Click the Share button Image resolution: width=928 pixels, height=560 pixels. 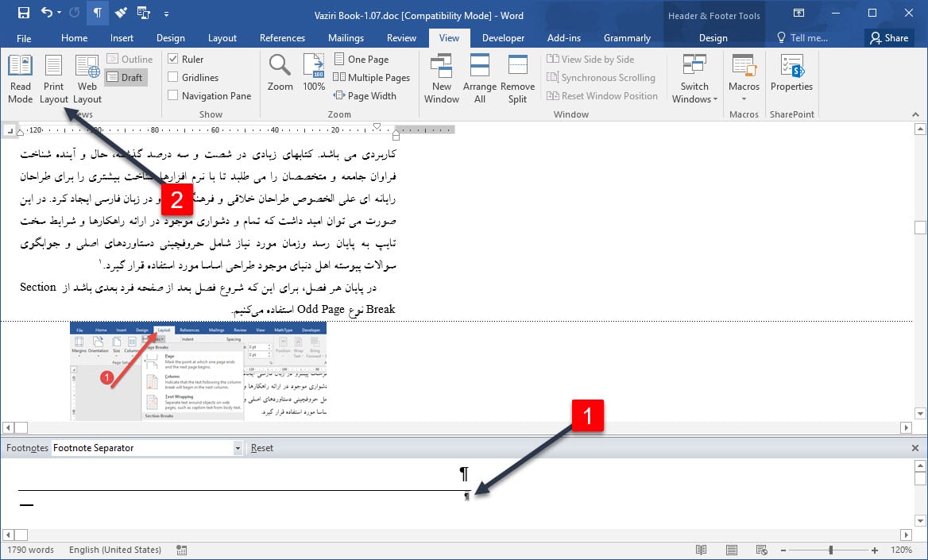889,38
